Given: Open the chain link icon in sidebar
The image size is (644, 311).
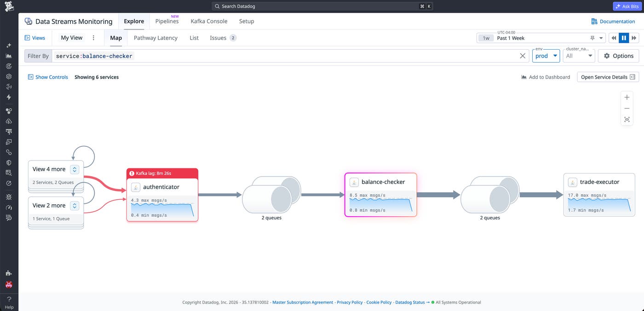Looking at the screenshot, I should coord(9,152).
